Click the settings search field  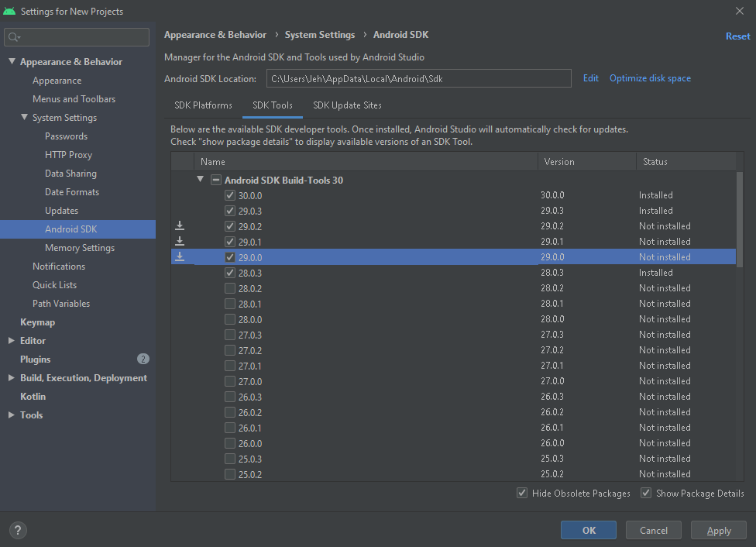click(x=77, y=37)
